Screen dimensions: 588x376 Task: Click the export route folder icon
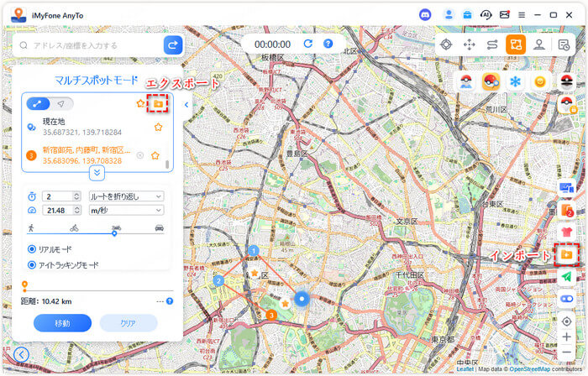[x=157, y=103]
